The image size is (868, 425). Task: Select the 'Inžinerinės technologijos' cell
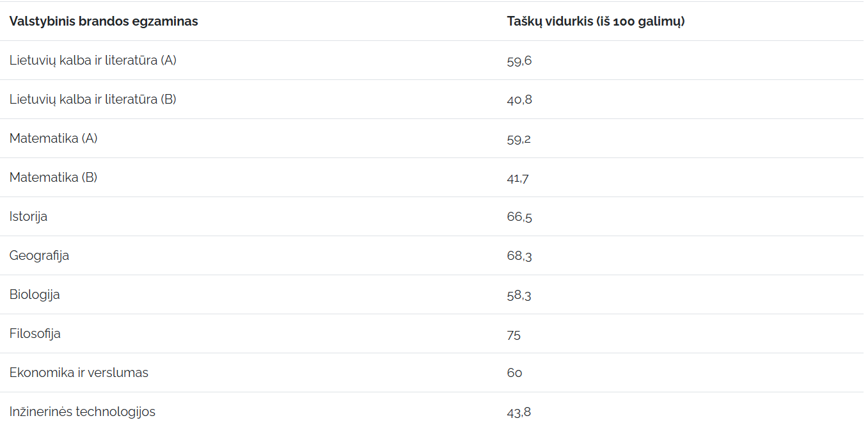[83, 412]
